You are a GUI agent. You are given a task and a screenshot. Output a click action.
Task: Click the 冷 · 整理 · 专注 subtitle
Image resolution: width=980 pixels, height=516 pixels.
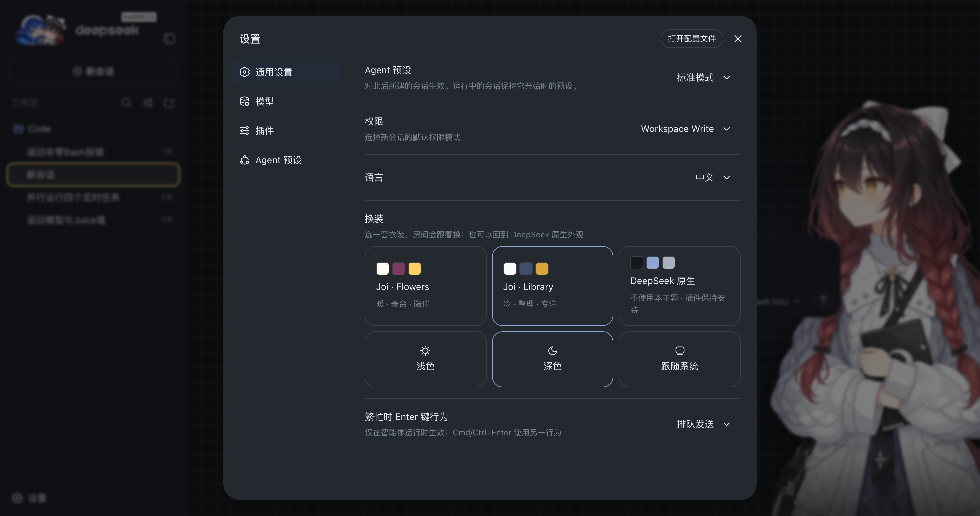pyautogui.click(x=530, y=304)
